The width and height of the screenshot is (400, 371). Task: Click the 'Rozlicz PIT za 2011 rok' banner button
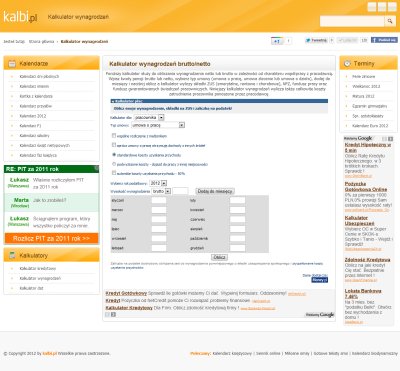[52, 238]
